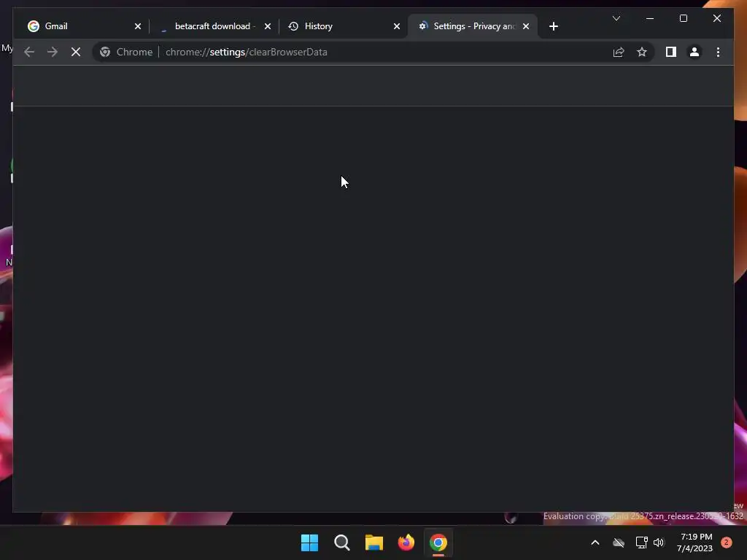Viewport: 747px width, 560px height.
Task: Launch Firefox from the taskbar
Action: [406, 542]
